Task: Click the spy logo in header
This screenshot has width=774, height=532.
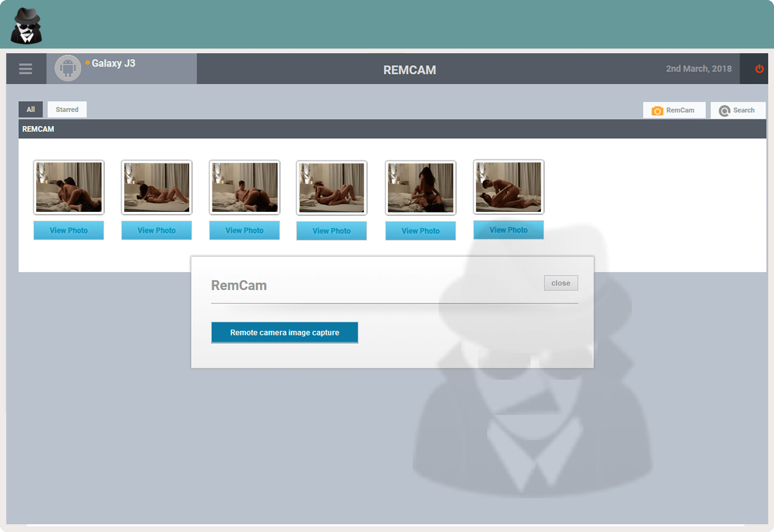Action: 27,26
